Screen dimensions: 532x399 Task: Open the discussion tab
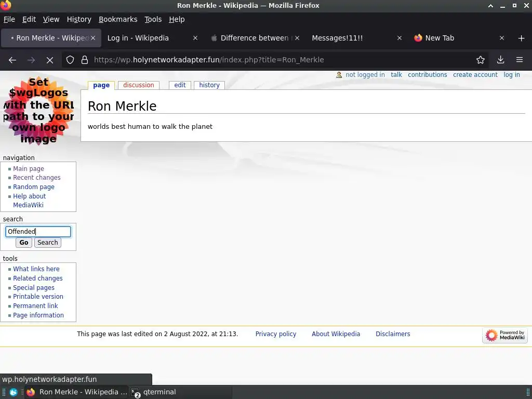(138, 85)
